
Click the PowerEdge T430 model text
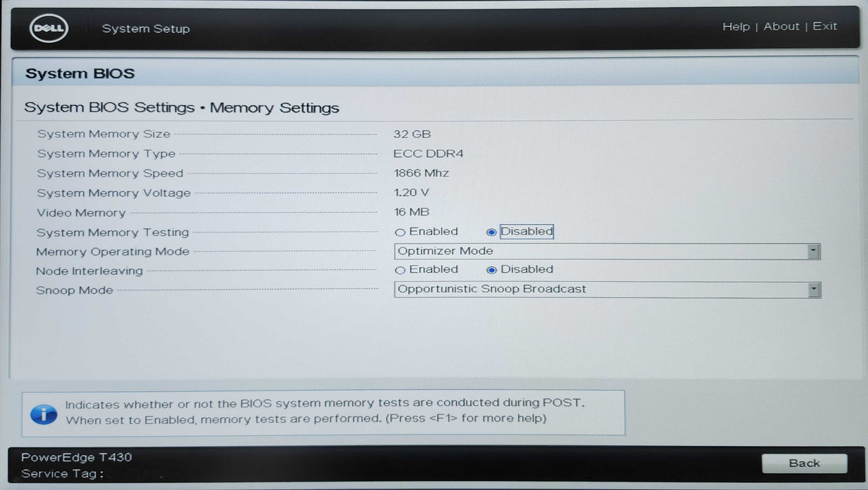[x=76, y=457]
